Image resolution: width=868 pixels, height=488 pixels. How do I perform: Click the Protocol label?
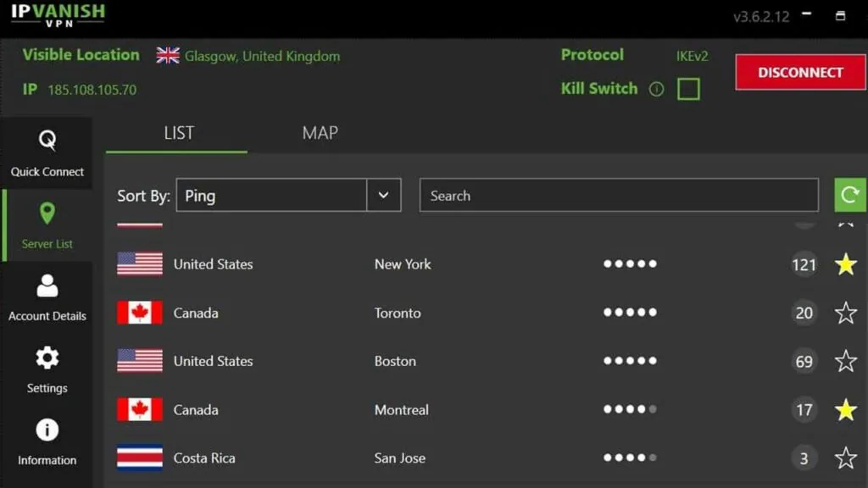point(593,55)
